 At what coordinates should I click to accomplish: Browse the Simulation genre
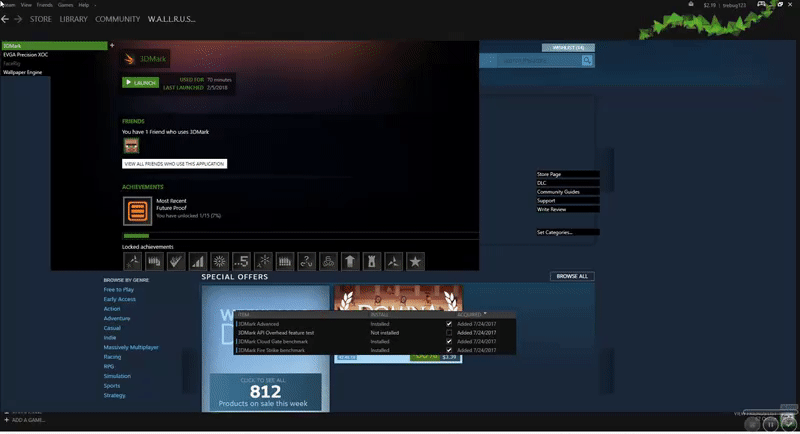(x=117, y=376)
